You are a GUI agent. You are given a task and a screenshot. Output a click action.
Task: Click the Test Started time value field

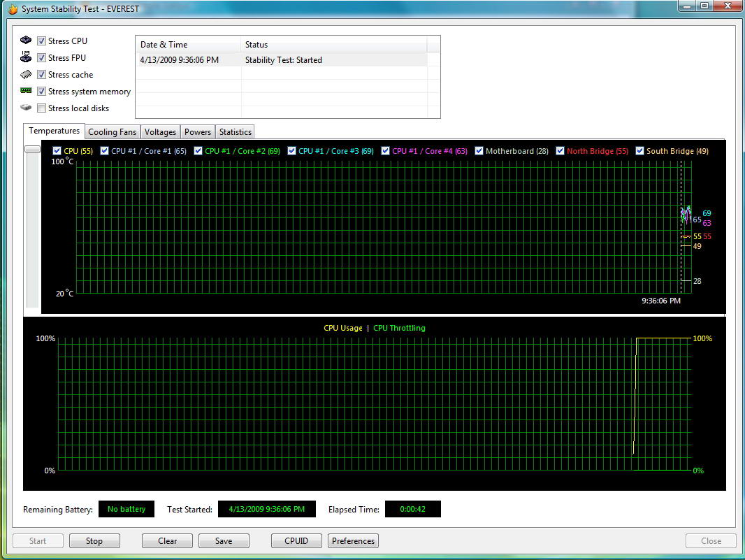tap(266, 509)
